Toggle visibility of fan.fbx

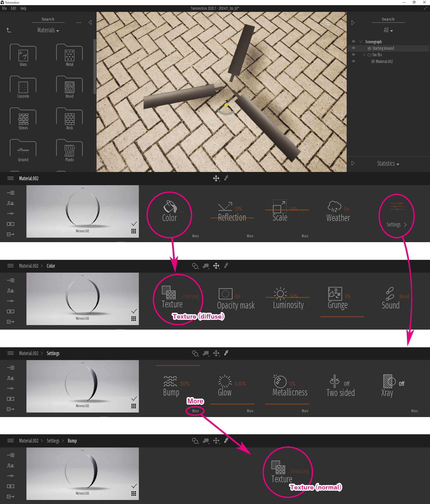point(353,55)
